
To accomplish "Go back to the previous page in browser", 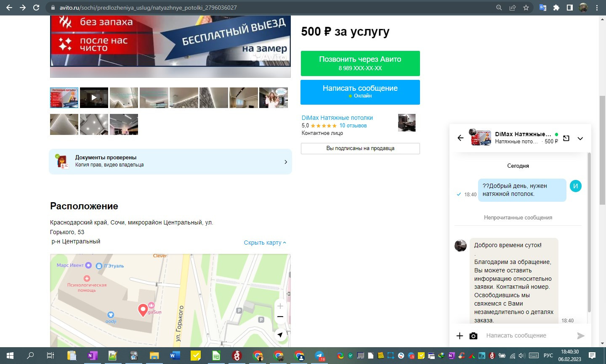I will (x=9, y=8).
